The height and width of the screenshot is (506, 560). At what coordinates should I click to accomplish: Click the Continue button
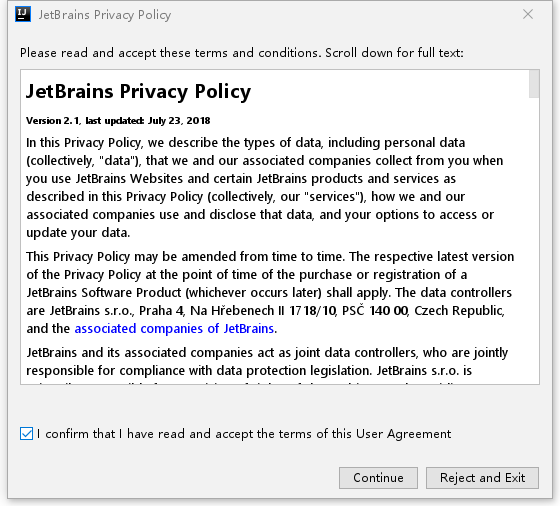tap(378, 478)
